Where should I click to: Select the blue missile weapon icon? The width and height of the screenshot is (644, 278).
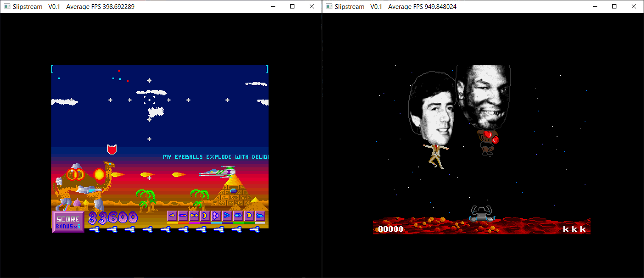point(260,216)
